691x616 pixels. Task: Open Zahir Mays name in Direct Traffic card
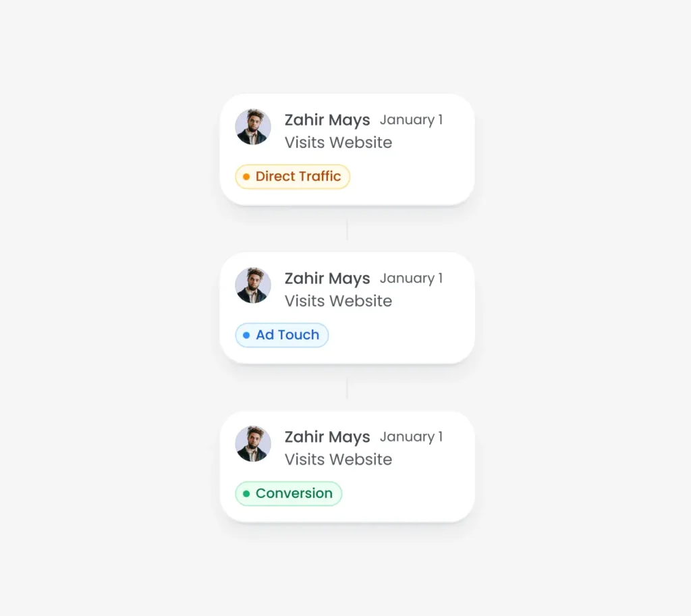click(x=327, y=120)
